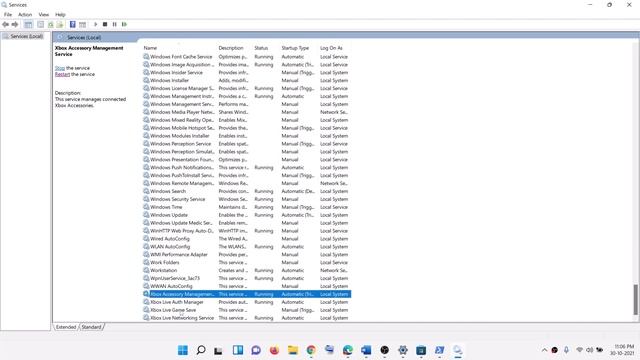Go forward using the toolbar Forward arrow
Viewport: 640px width, 360px height.
click(15, 24)
